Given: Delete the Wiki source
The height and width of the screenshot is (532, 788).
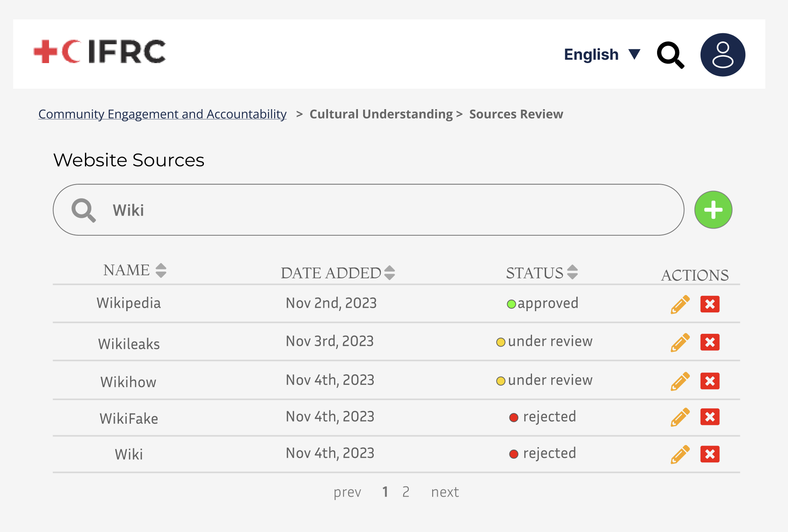Looking at the screenshot, I should 710,454.
